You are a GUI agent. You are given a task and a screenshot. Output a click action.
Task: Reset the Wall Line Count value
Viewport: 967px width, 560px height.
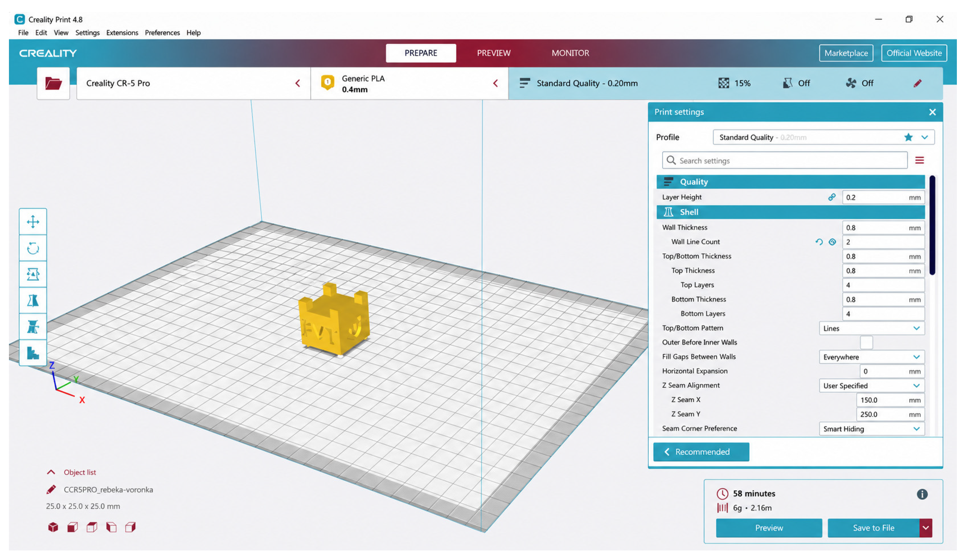coord(819,242)
